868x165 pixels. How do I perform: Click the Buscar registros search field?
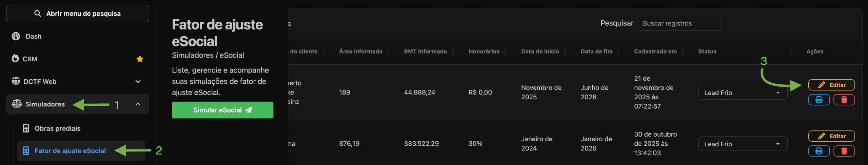coord(679,23)
